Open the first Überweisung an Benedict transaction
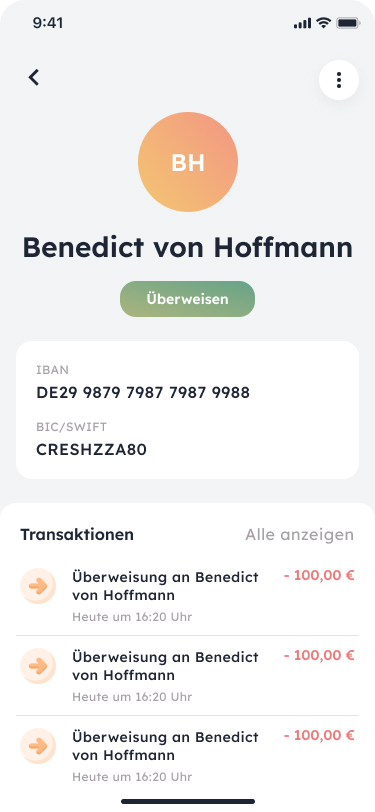Viewport: 375px width, 812px height. click(x=188, y=596)
